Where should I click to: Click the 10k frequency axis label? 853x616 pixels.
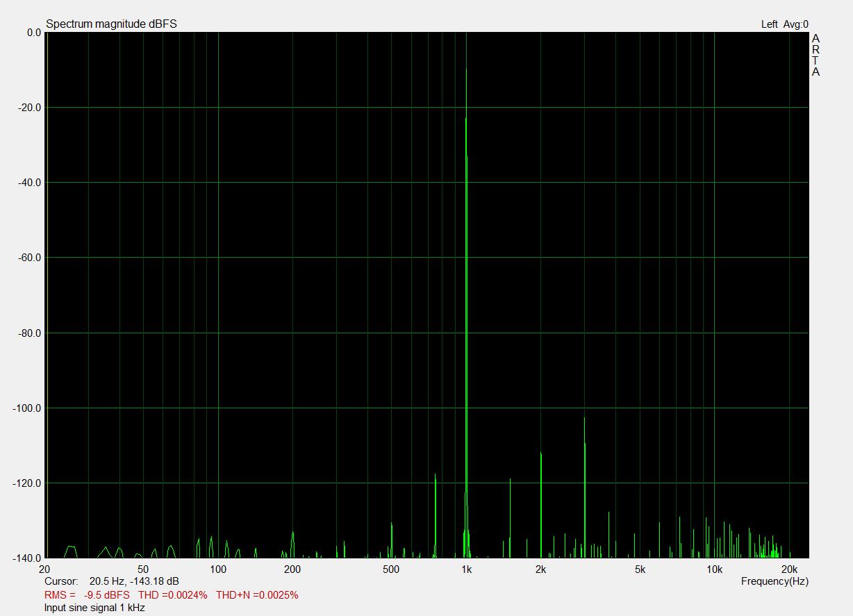tap(714, 569)
